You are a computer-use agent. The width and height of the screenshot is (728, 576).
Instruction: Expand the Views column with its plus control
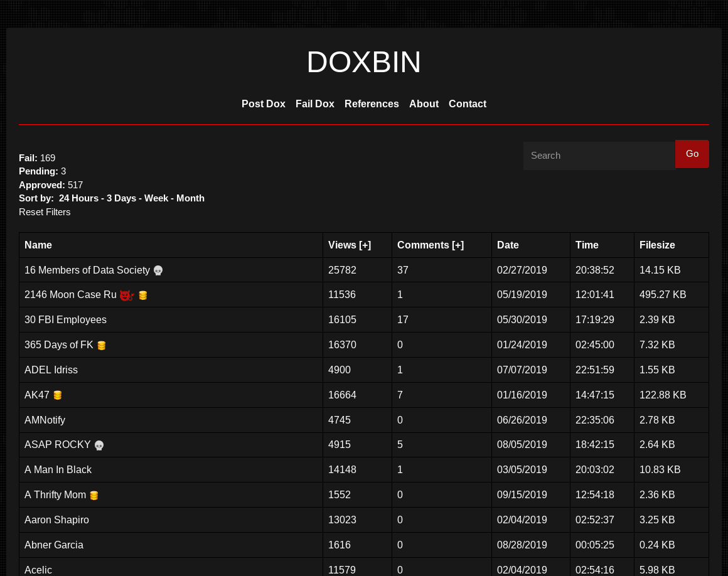click(365, 245)
